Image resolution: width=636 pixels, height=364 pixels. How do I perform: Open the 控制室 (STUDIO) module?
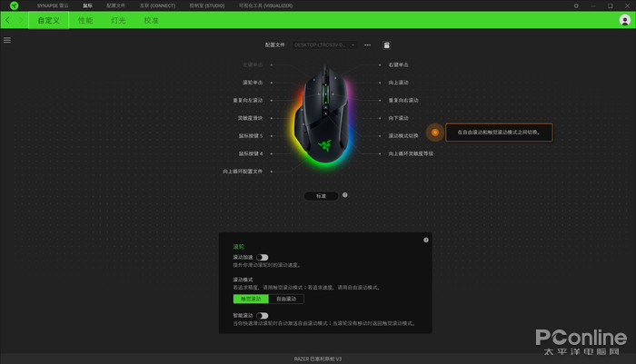pyautogui.click(x=207, y=5)
